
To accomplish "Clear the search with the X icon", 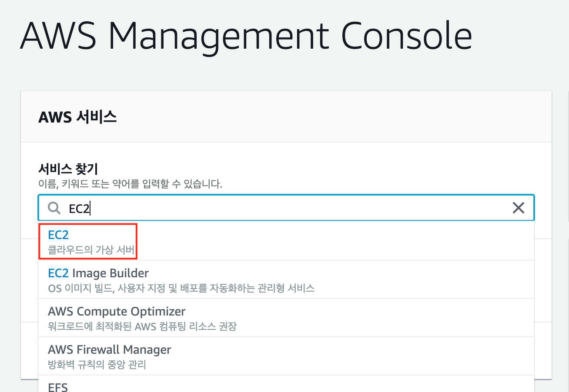I will pos(518,208).
